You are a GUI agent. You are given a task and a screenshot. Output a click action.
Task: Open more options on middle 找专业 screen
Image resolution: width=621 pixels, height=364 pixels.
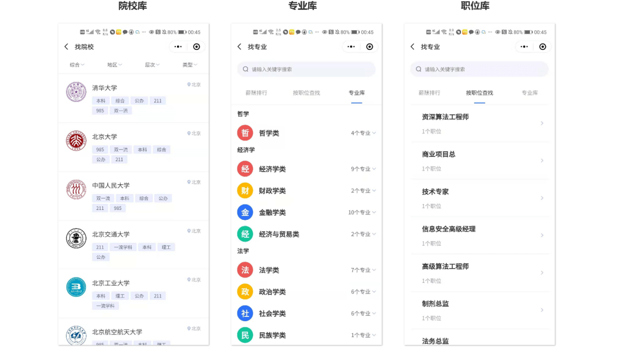(351, 47)
